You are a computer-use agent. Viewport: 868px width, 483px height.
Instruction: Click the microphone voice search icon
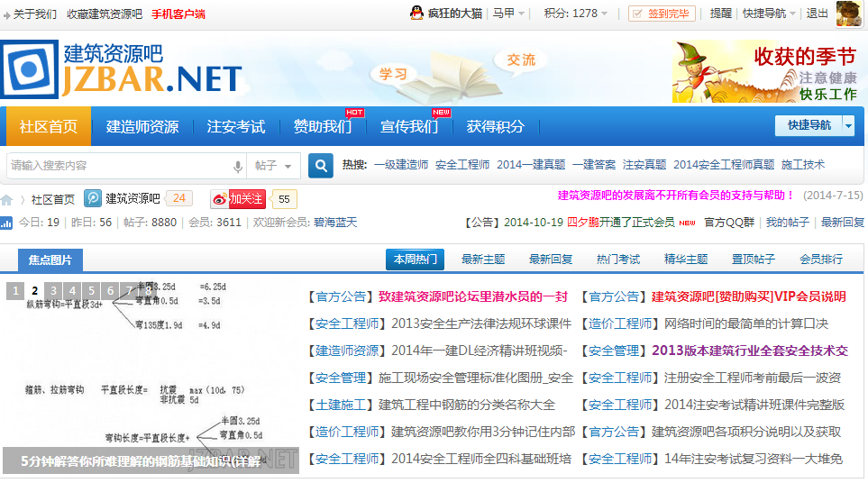pos(237,166)
